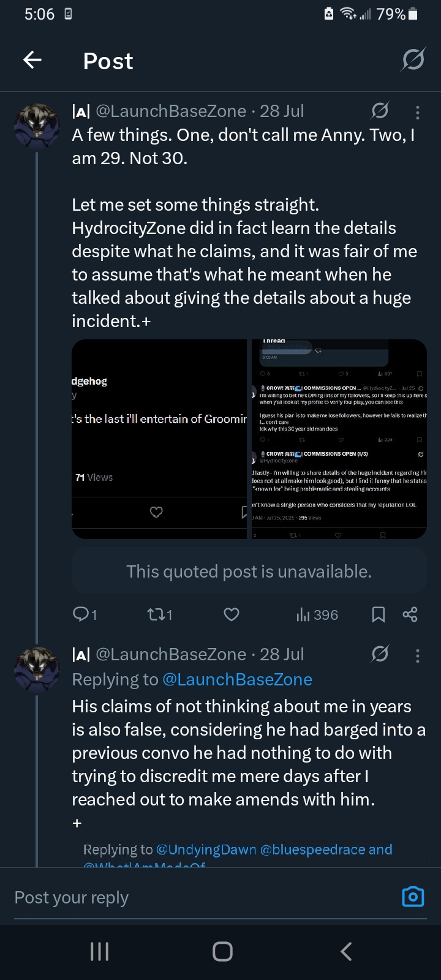This screenshot has height=980, width=441.
Task: Open the @LaunchBaseZone link in reply line
Action: (x=237, y=679)
